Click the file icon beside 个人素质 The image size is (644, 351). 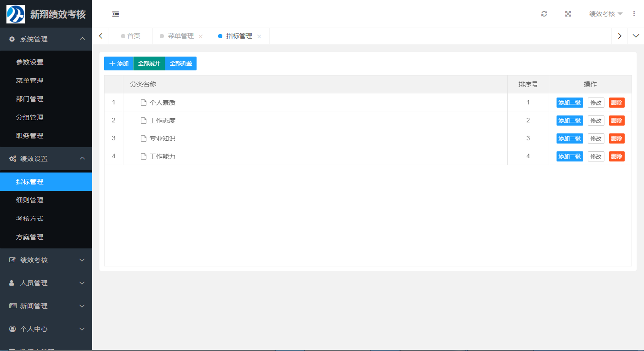coord(144,103)
